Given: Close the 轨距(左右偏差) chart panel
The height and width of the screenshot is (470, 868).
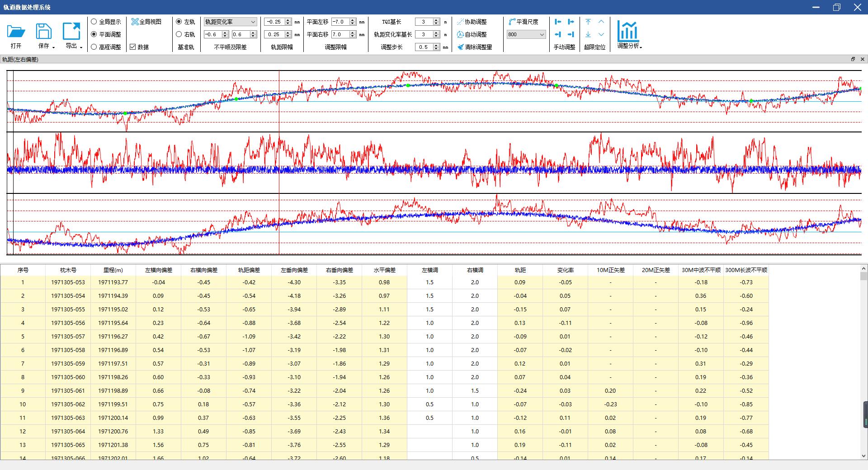Looking at the screenshot, I should (862, 59).
